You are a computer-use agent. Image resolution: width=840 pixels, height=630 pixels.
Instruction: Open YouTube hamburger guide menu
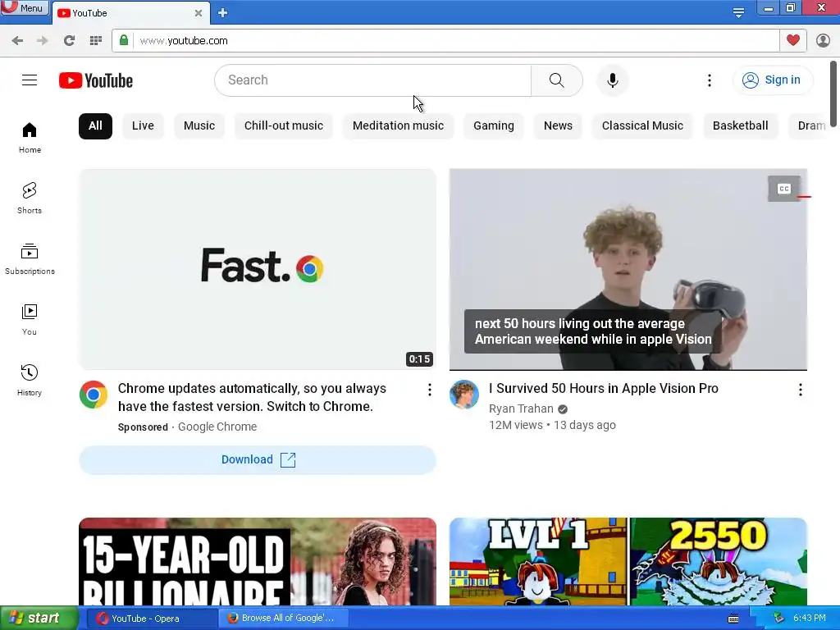point(30,80)
